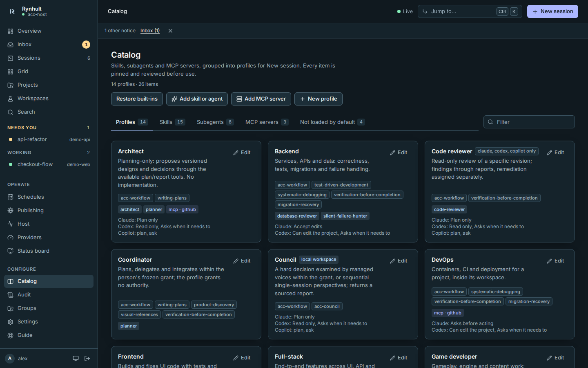
Task: Open Host under Operate
Action: click(x=49, y=224)
